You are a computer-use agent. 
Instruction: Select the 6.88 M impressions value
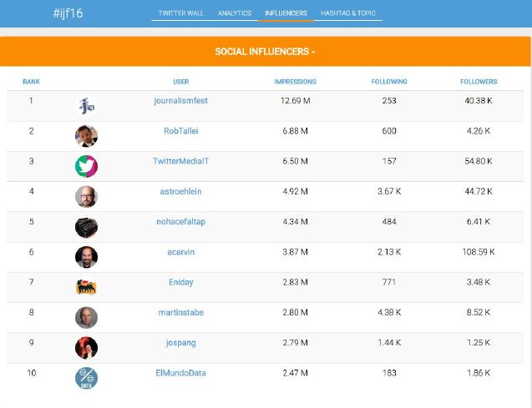[295, 131]
